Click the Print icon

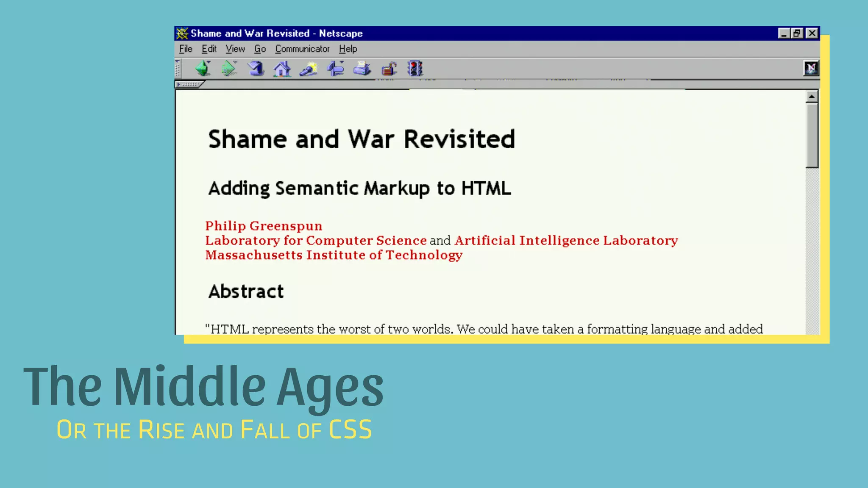(362, 68)
